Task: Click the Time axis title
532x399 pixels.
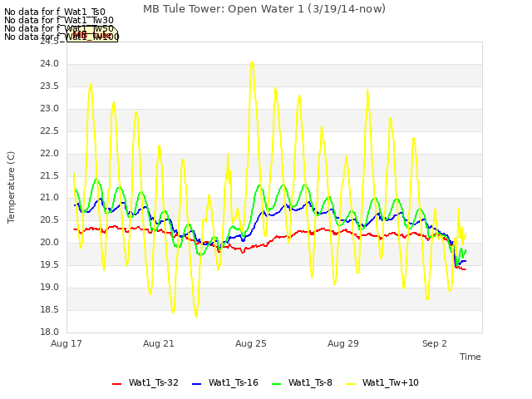Action: (470, 357)
